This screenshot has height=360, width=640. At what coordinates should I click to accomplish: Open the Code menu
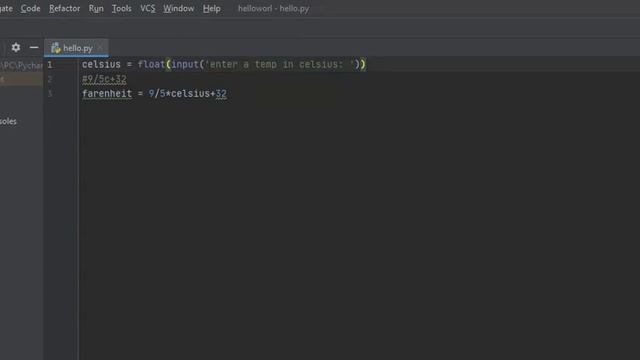coord(30,8)
